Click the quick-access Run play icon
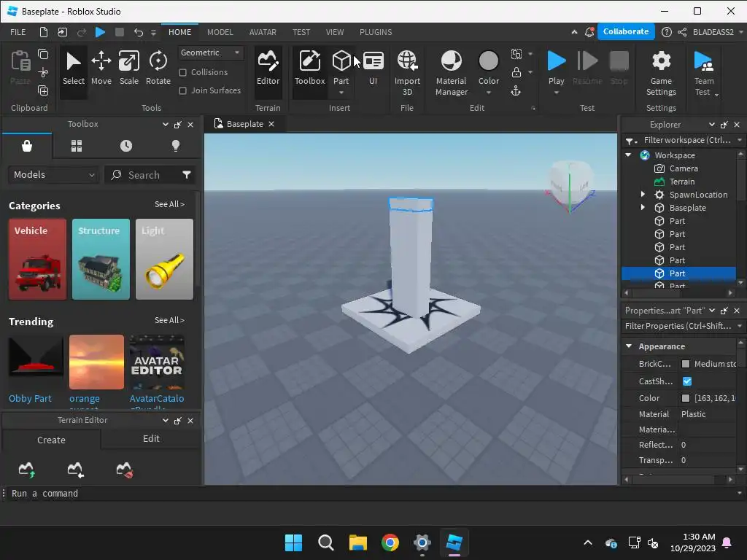 coord(100,32)
